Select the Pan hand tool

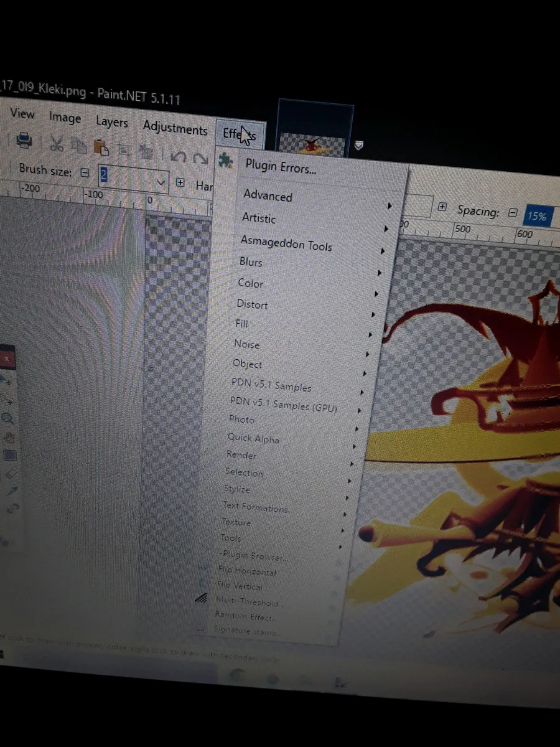(x=9, y=438)
